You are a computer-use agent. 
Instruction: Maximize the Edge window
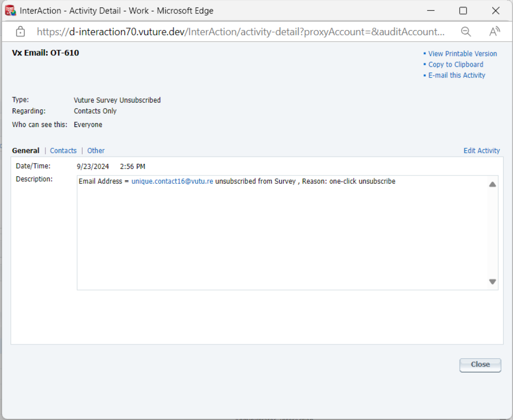[x=463, y=10]
